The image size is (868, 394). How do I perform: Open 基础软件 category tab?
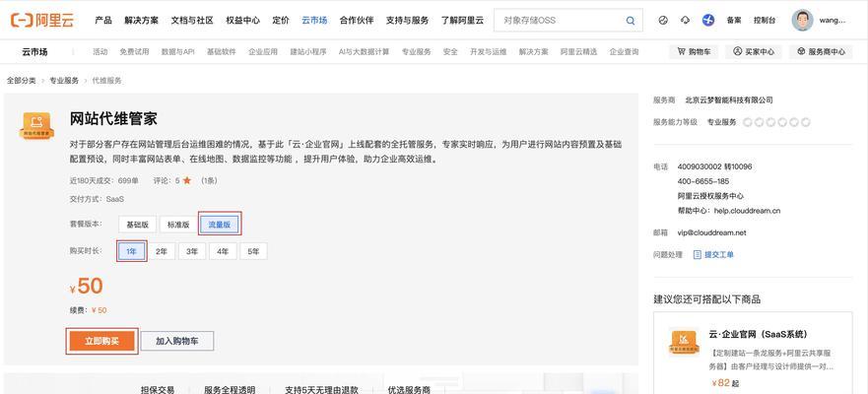[x=222, y=52]
